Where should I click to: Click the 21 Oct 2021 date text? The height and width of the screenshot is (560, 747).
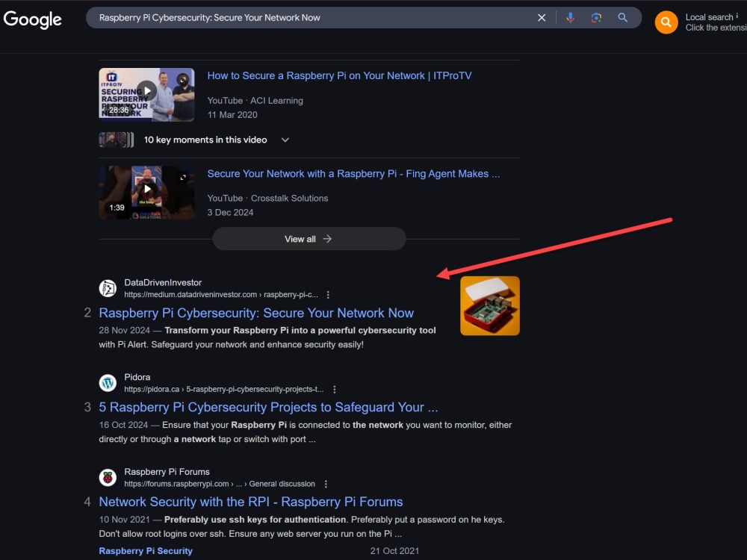[394, 551]
